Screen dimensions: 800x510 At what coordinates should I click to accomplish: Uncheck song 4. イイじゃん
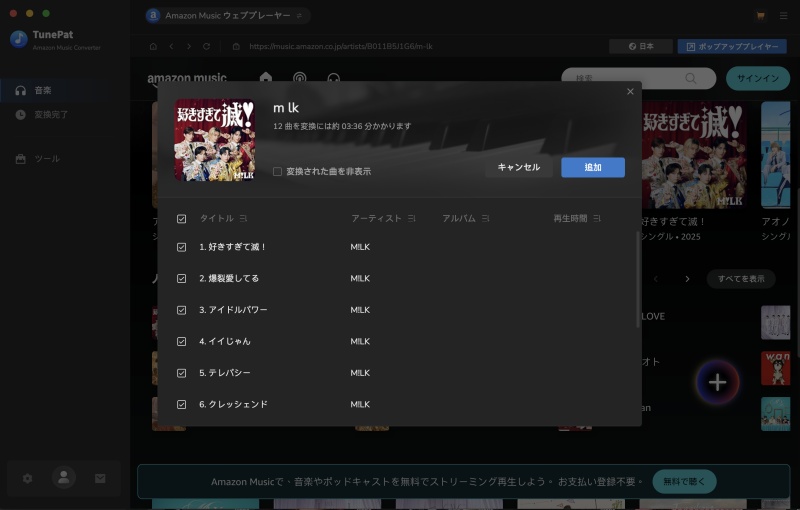click(x=181, y=342)
